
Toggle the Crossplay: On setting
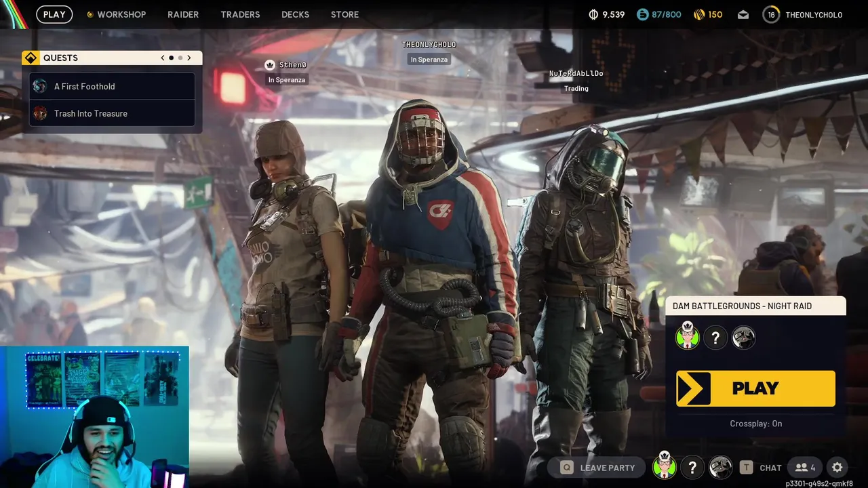click(756, 424)
